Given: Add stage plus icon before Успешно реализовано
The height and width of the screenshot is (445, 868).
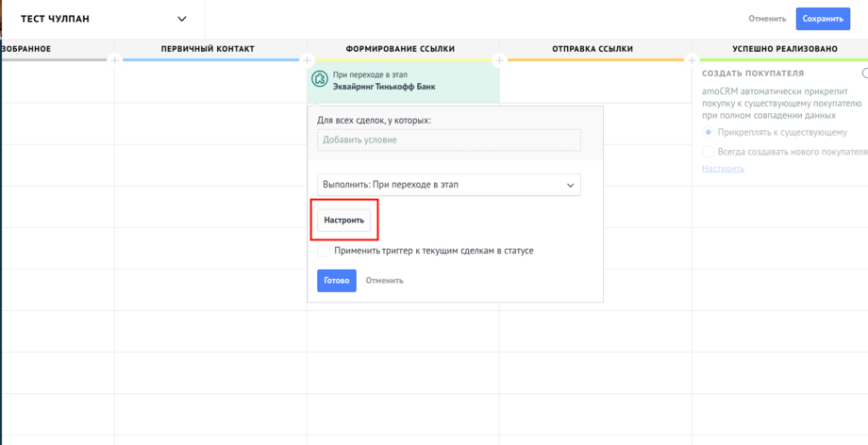Looking at the screenshot, I should click(x=692, y=59).
